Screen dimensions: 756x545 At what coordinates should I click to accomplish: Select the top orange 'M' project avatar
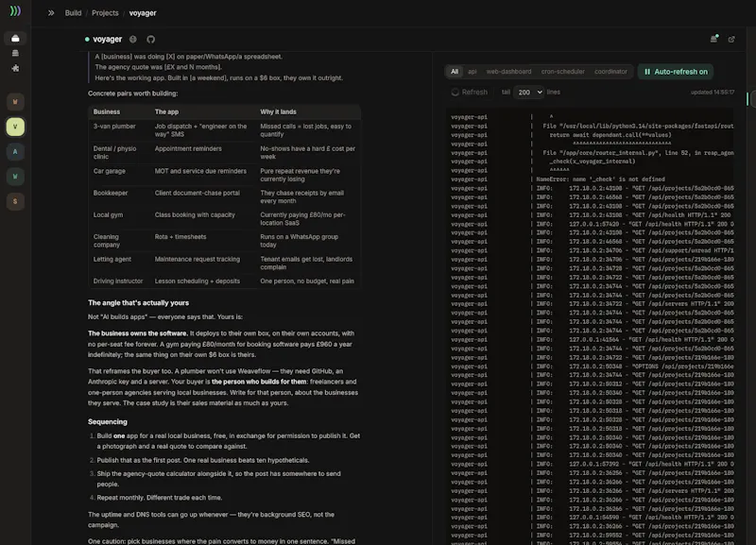15,102
